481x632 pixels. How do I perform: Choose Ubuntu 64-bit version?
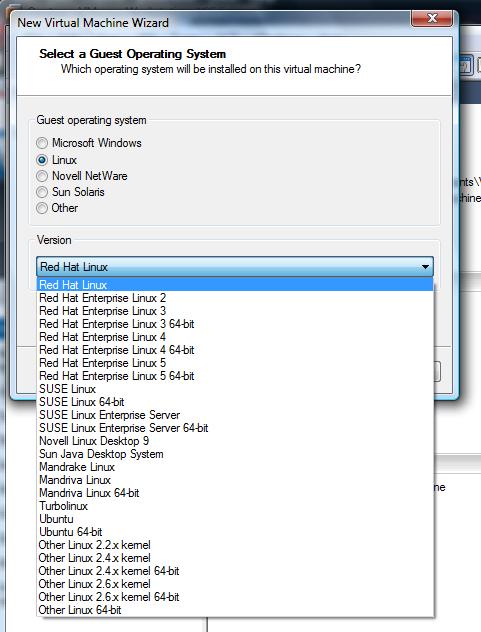pos(235,532)
